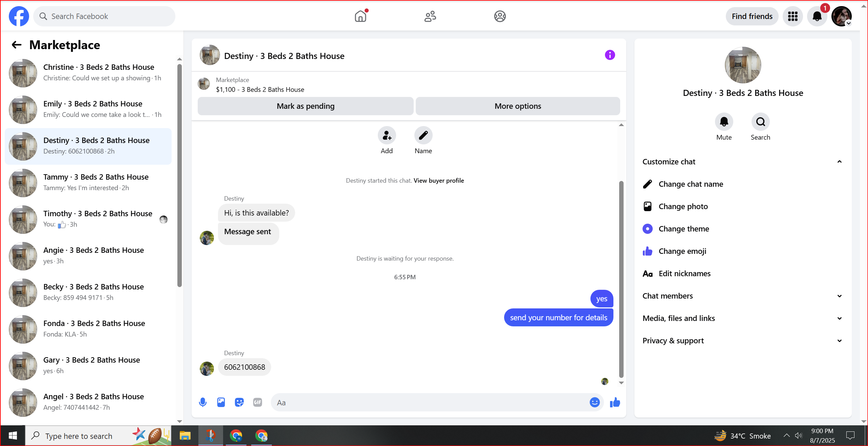Select Change theme option
868x446 pixels.
743,229
